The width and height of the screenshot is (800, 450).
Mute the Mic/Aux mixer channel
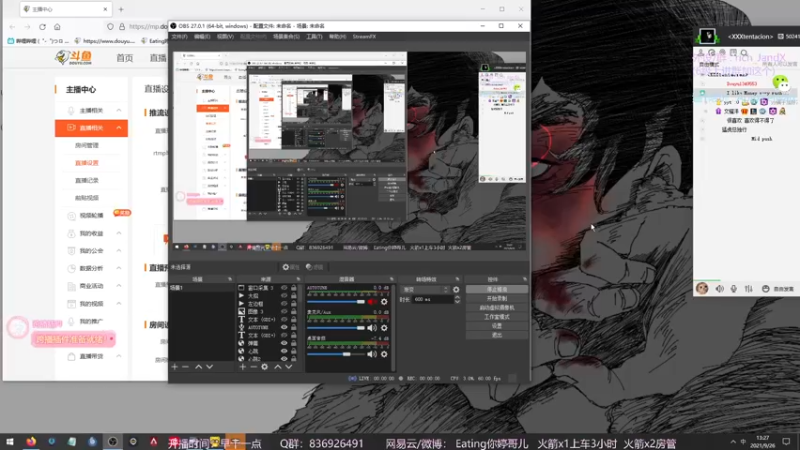(372, 328)
